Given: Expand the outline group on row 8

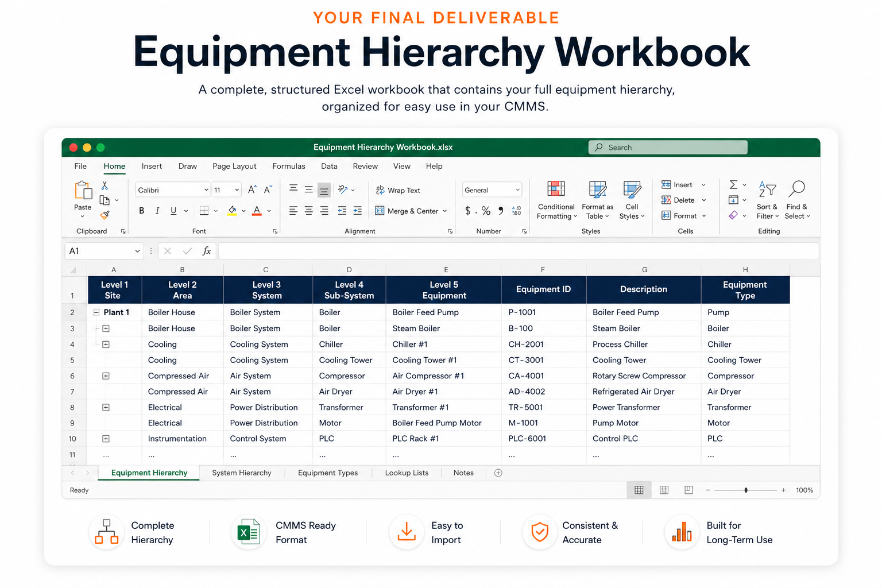Looking at the screenshot, I should point(106,408).
